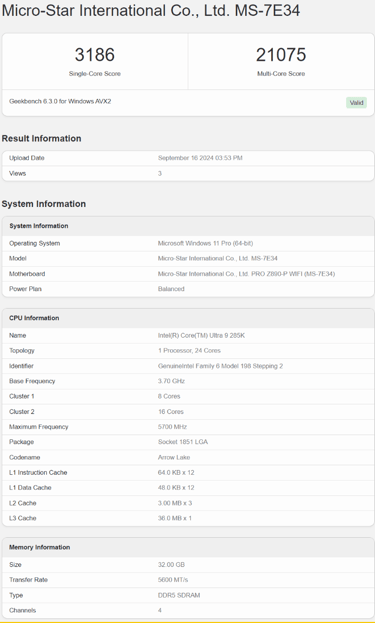The width and height of the screenshot is (375, 623).
Task: Click the Motherboard PRO Z890-P WIFI value
Action: 246,274
